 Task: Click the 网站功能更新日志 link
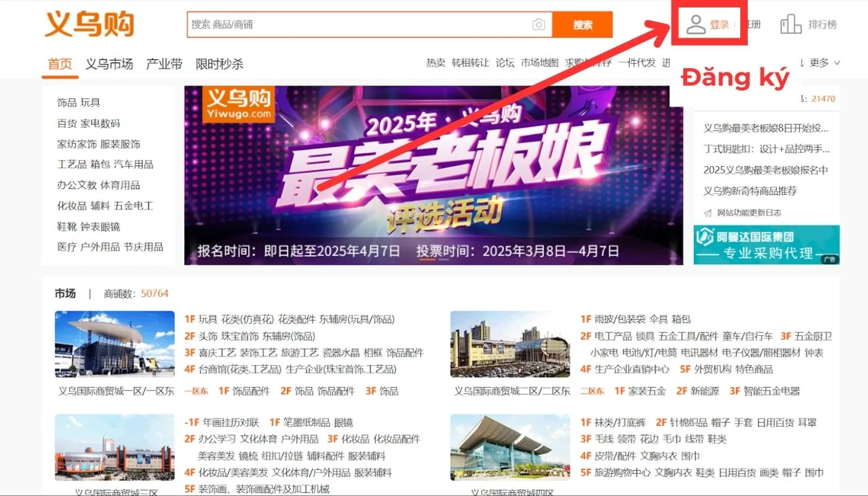pos(749,213)
